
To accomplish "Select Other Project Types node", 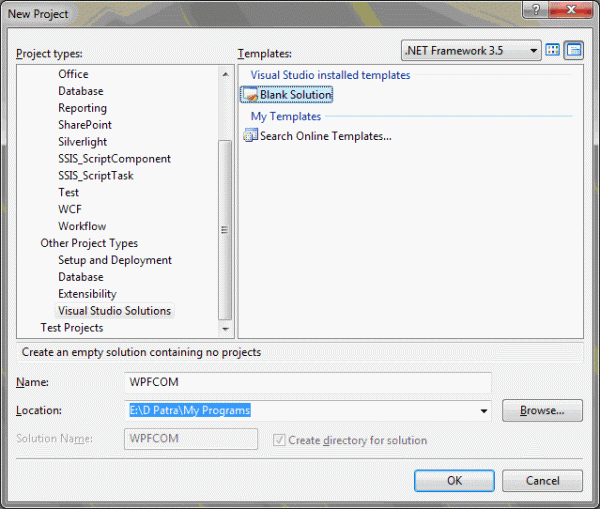I will [x=89, y=243].
